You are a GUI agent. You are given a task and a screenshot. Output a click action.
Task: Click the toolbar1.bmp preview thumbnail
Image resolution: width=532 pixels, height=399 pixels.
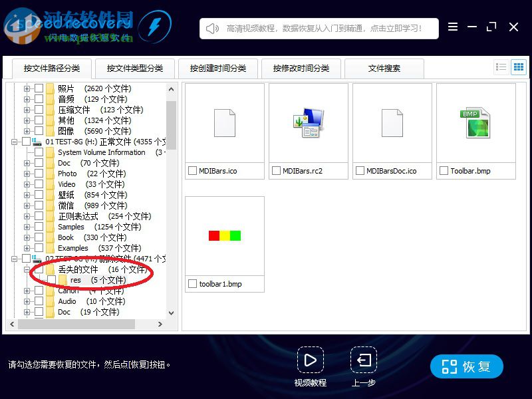click(x=224, y=236)
